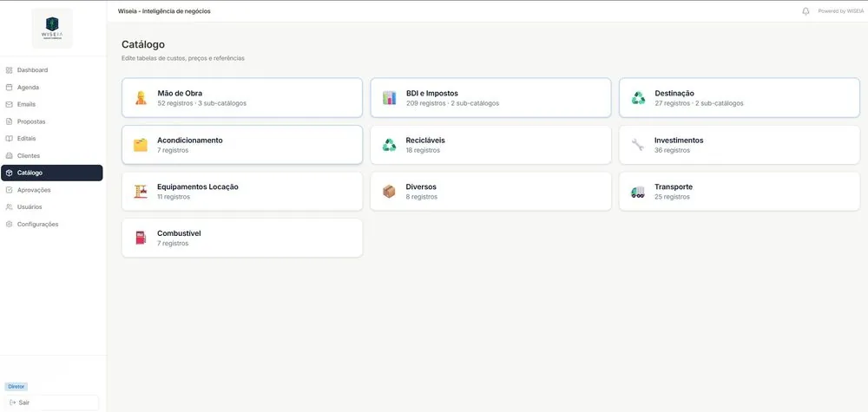Click the Propostas document icon
Screen dimensions: 868x412
[9, 121]
